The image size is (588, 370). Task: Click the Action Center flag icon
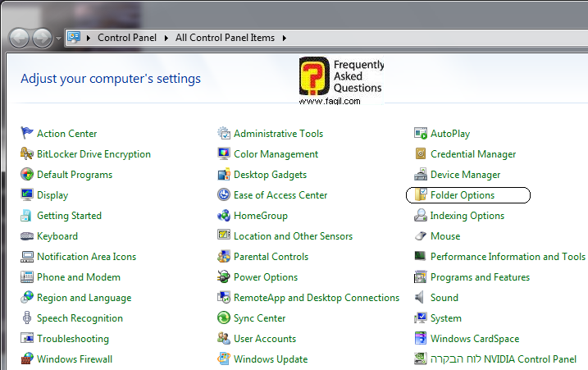click(x=27, y=134)
